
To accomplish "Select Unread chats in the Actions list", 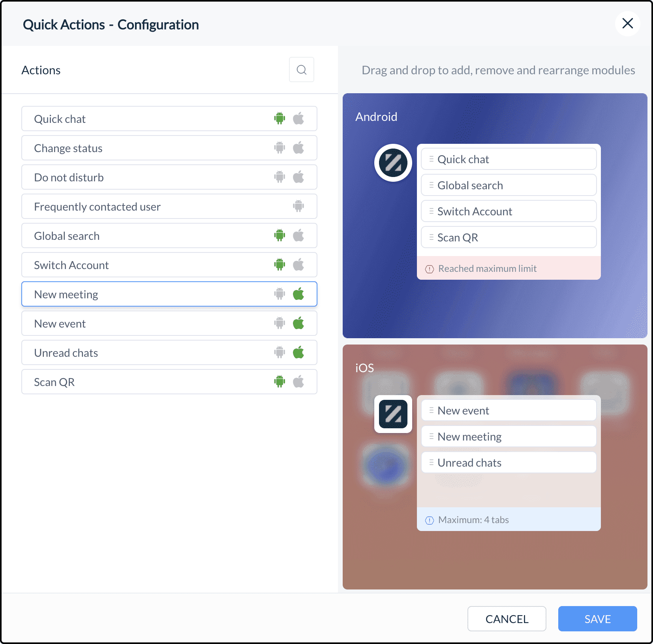I will [169, 352].
